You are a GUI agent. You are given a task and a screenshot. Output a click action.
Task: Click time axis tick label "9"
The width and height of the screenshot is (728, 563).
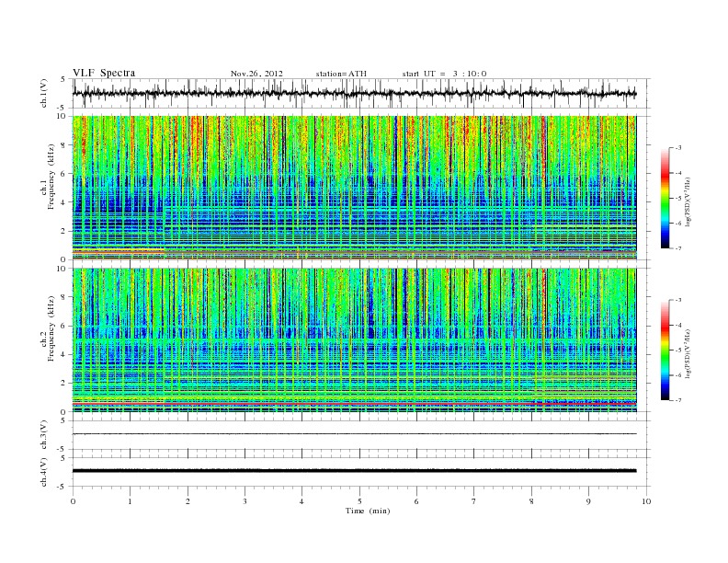pos(588,501)
